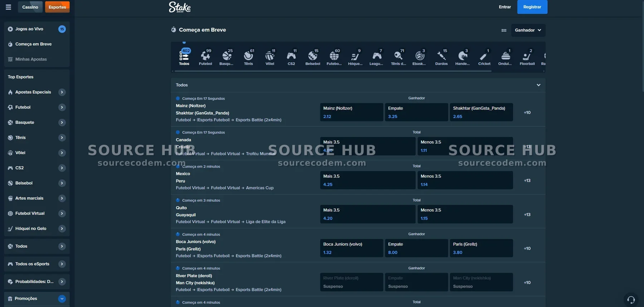Open the Ganhador market dropdown
Image resolution: width=644 pixels, height=307 pixels.
528,30
